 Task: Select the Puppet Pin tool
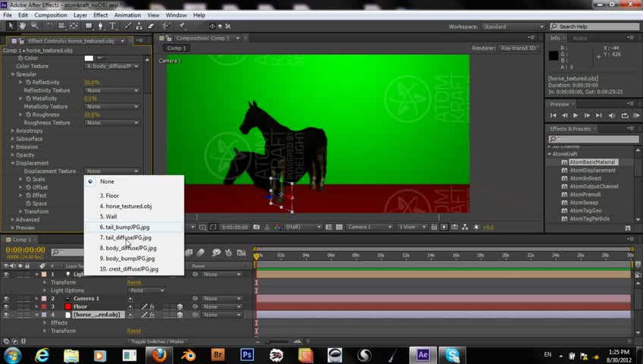point(182,26)
